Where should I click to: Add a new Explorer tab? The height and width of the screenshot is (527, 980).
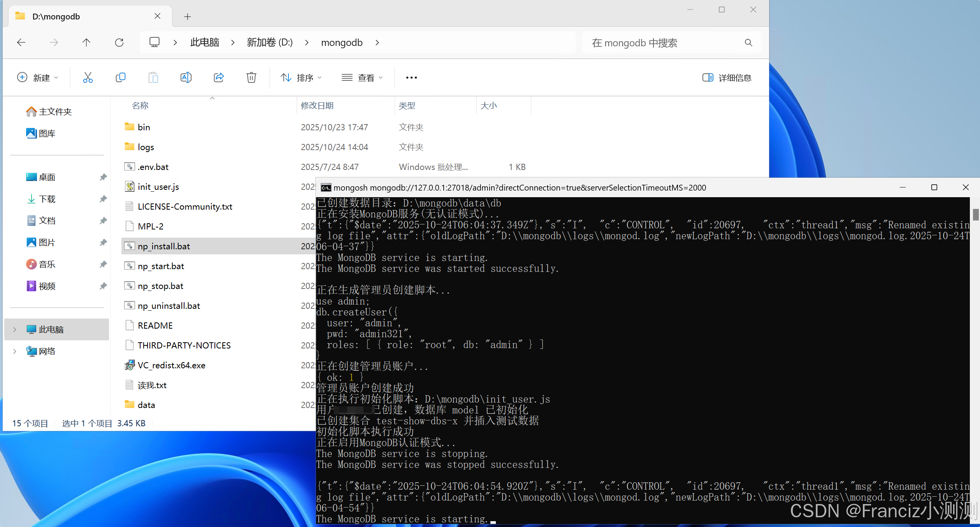pyautogui.click(x=188, y=16)
